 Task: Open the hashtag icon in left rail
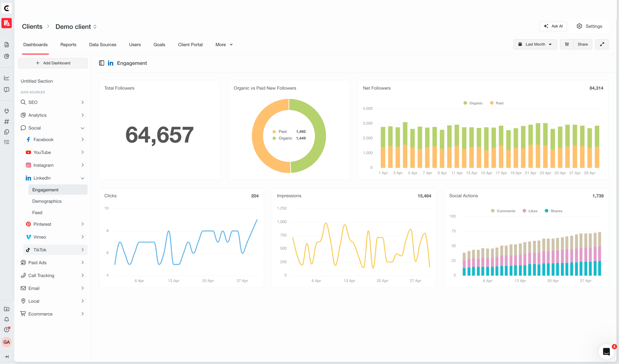click(7, 121)
